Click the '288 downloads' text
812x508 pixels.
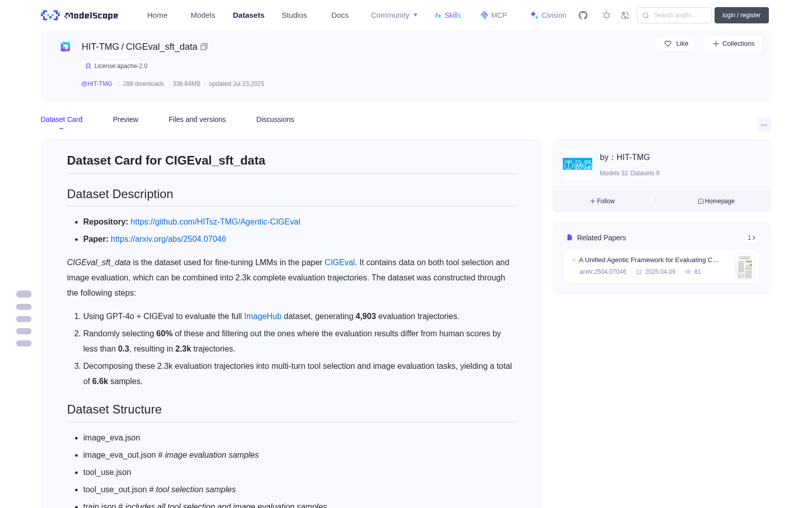point(144,84)
